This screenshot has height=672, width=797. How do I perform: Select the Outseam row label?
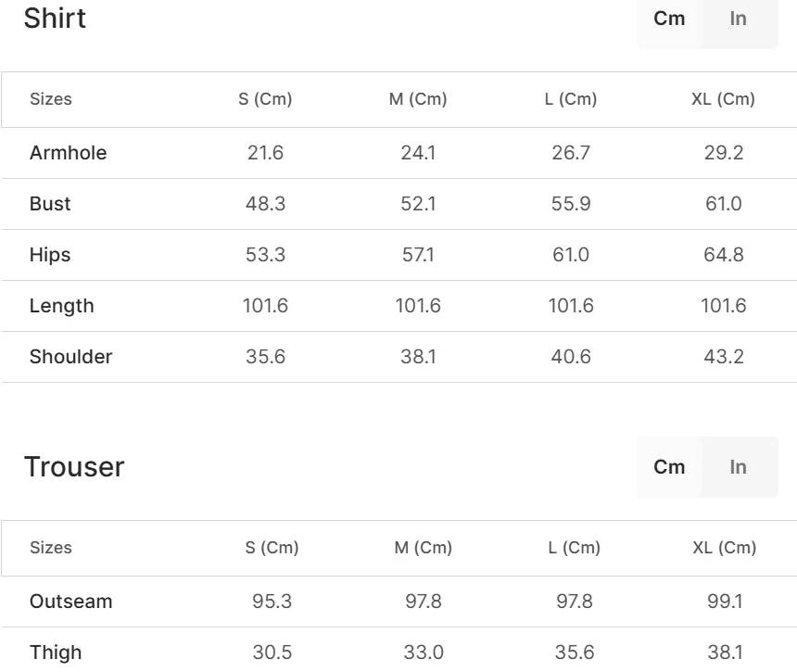70,602
